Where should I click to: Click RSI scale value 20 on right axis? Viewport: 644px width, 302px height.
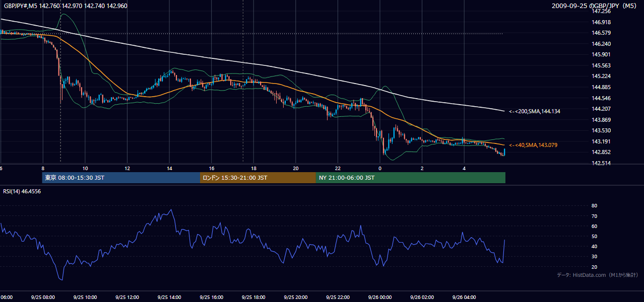point(594,267)
